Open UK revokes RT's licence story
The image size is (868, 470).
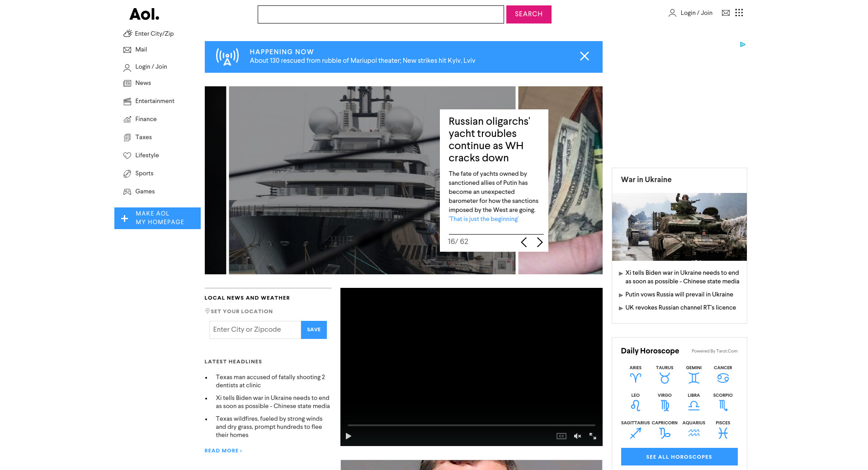coord(681,308)
